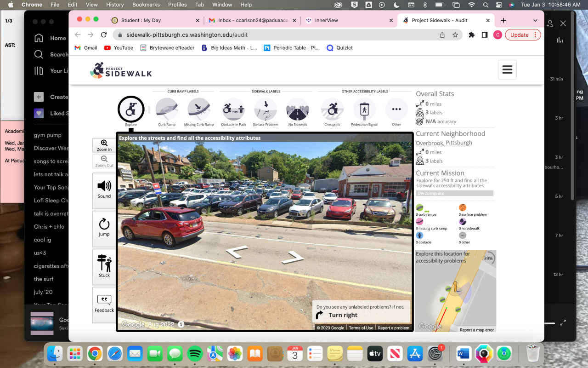Open the Chrome profile avatar C
The width and height of the screenshot is (588, 368).
(x=498, y=35)
